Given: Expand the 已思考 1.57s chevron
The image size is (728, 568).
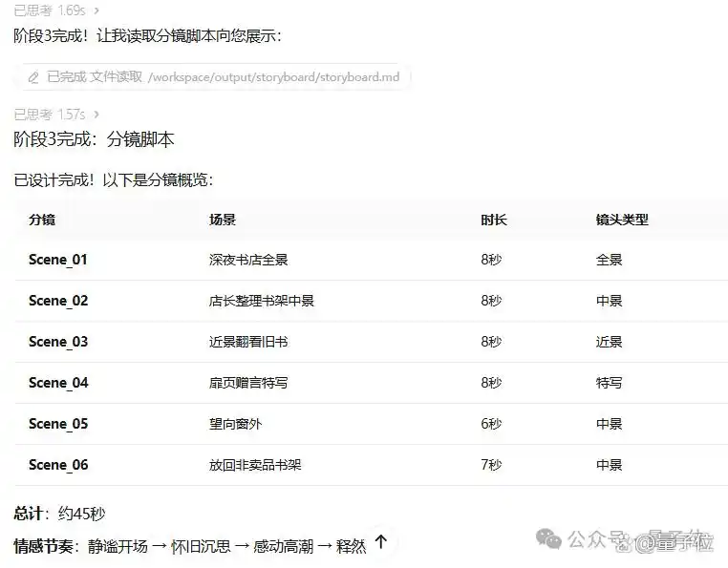Looking at the screenshot, I should click(96, 114).
